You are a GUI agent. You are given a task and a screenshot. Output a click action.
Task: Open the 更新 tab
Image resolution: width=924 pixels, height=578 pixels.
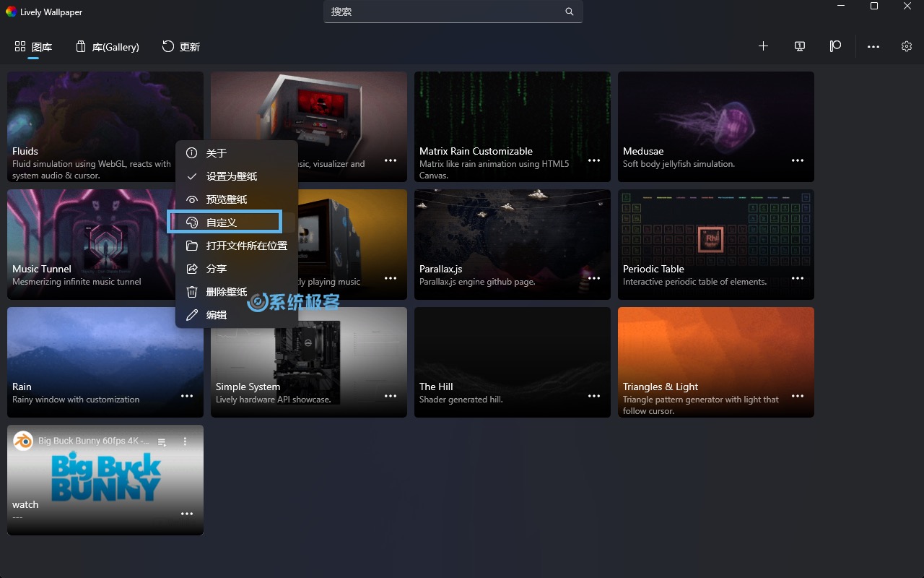180,47
